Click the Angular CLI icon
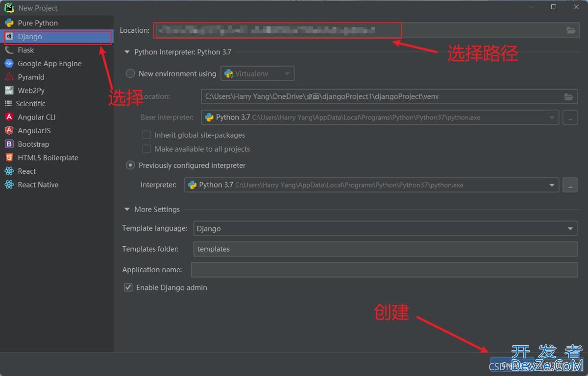The width and height of the screenshot is (588, 376). point(9,117)
